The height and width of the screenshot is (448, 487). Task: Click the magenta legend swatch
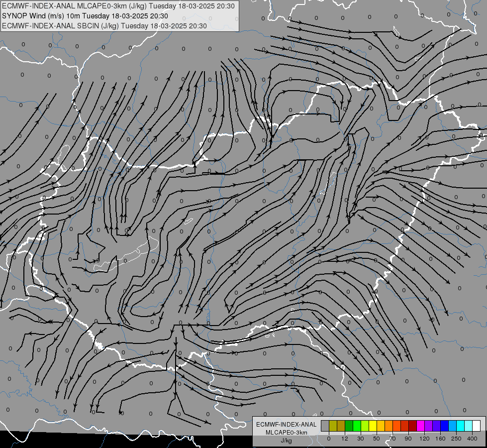pyautogui.click(x=421, y=426)
